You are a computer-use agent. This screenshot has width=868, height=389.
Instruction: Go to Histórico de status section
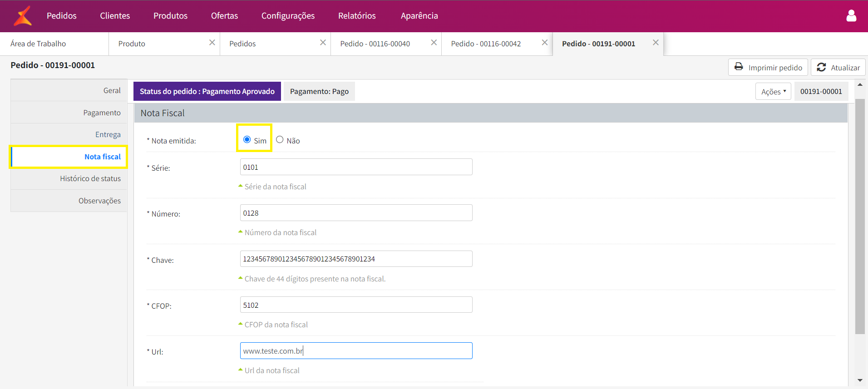pos(69,178)
